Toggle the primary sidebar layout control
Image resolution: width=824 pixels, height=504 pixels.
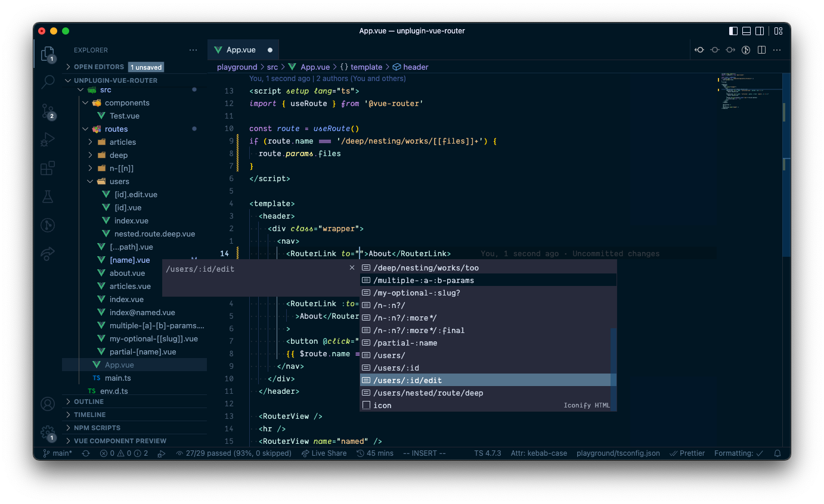[x=733, y=31]
